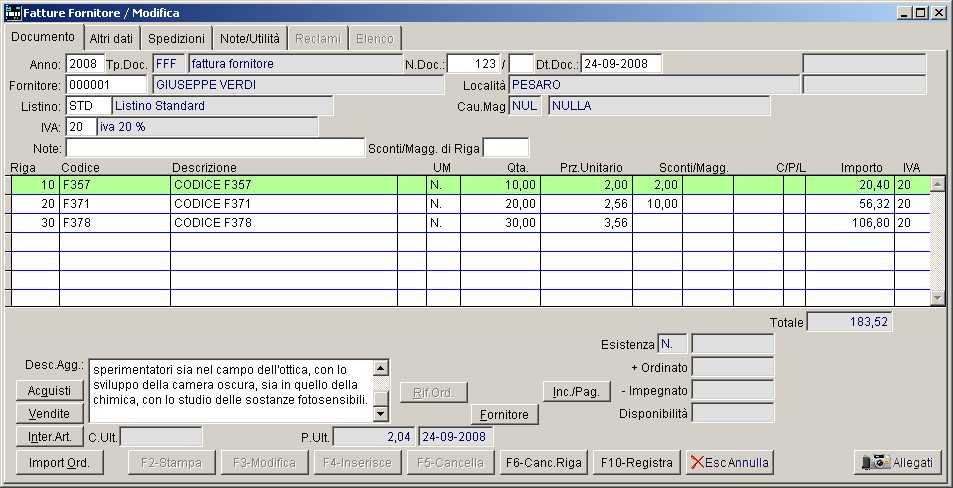Click the empty Note input field

click(215, 148)
